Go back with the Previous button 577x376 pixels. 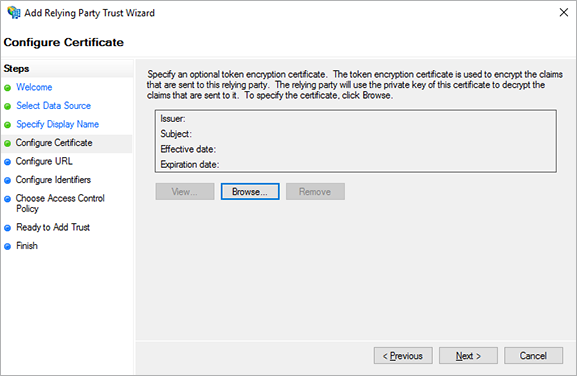[403, 356]
